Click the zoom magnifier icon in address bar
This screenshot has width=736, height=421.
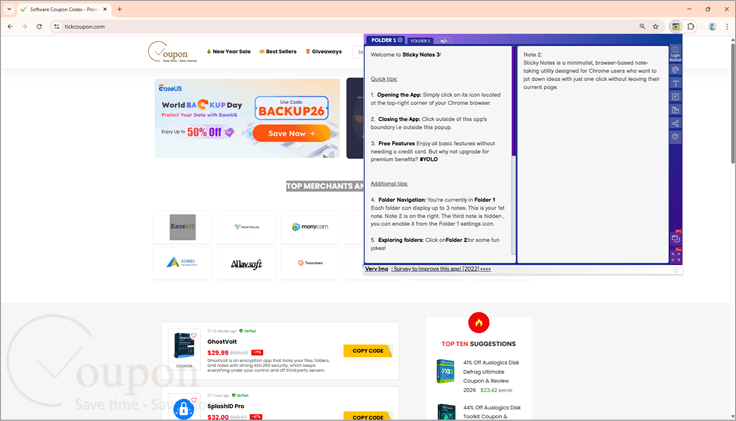point(642,27)
